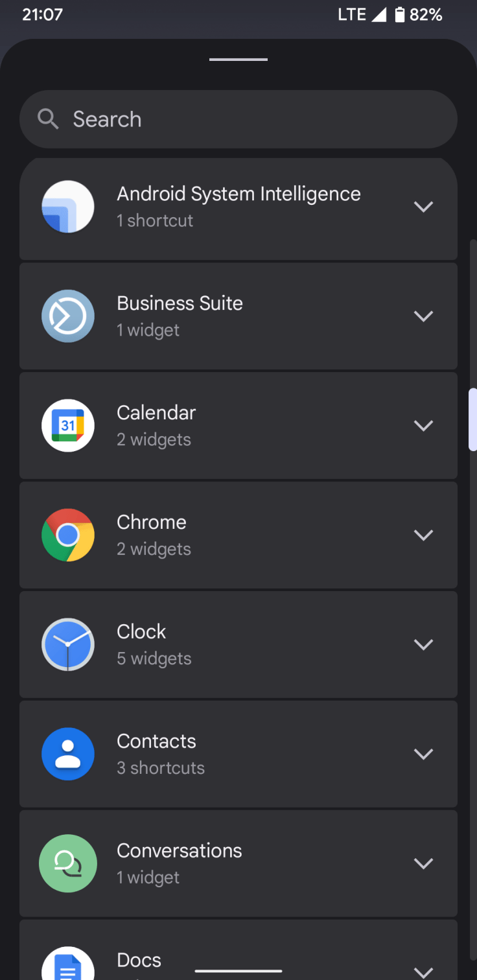Click the magnifying glass search icon

point(49,119)
